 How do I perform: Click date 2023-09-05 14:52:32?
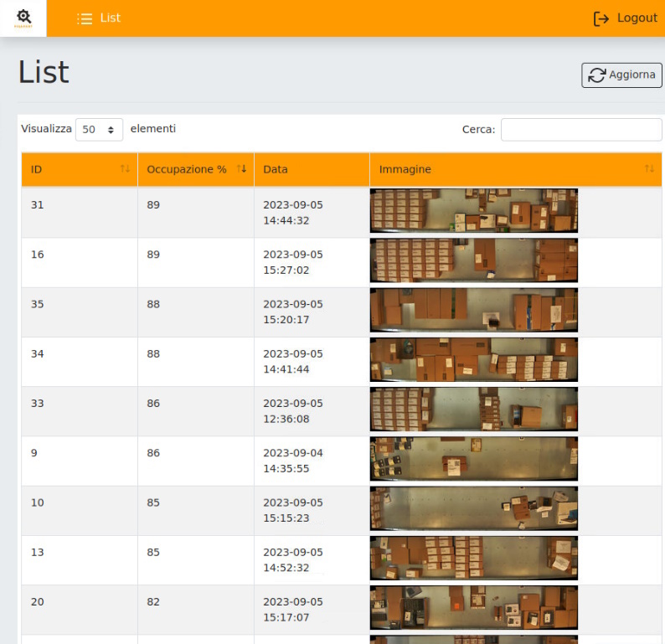pos(293,560)
